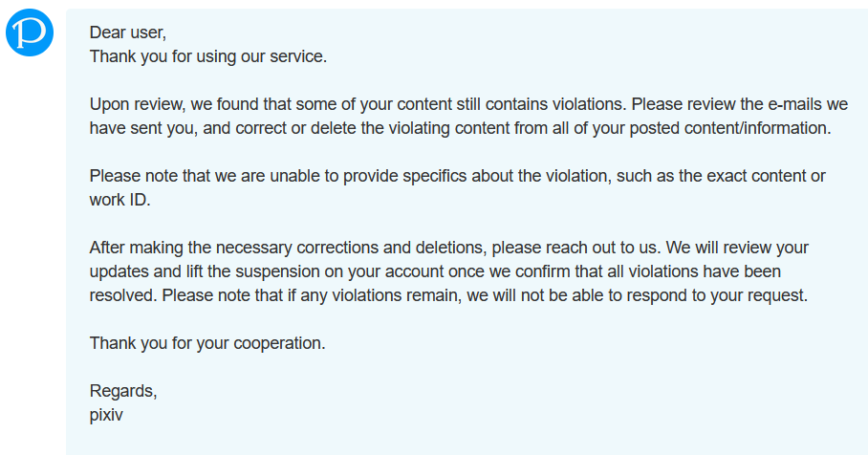Viewport: 868px width, 455px height.
Task: Click the "Regards," closing line
Action: point(123,391)
